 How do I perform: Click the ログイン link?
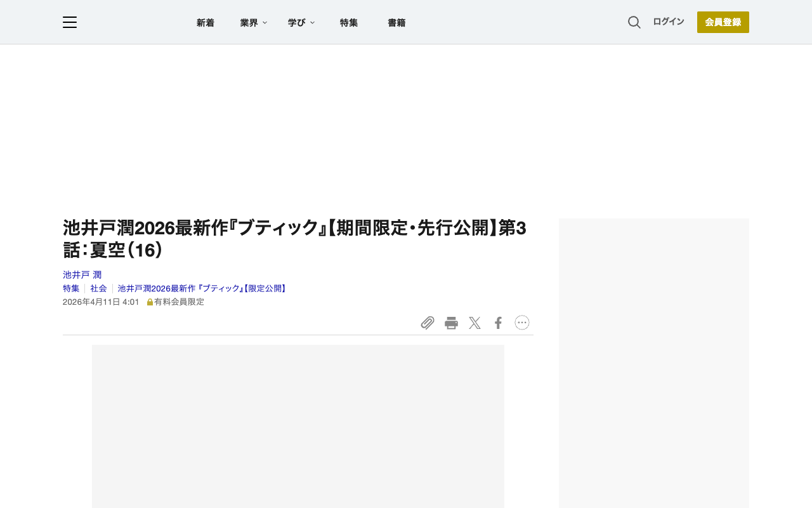(x=669, y=22)
